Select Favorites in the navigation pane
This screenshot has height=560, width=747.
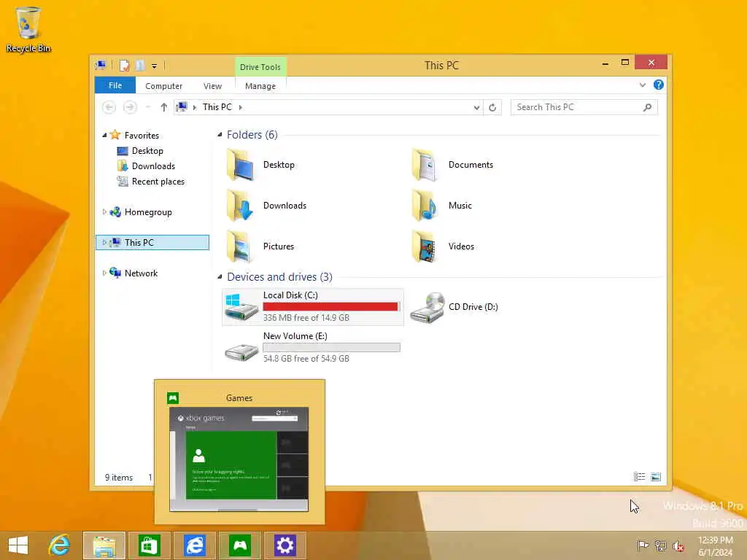point(142,135)
